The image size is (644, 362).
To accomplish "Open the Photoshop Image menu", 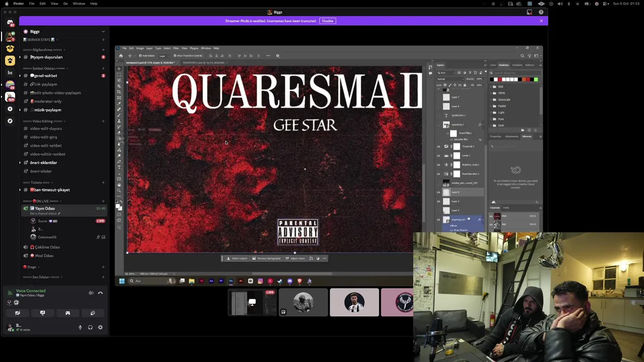I will 140,48.
